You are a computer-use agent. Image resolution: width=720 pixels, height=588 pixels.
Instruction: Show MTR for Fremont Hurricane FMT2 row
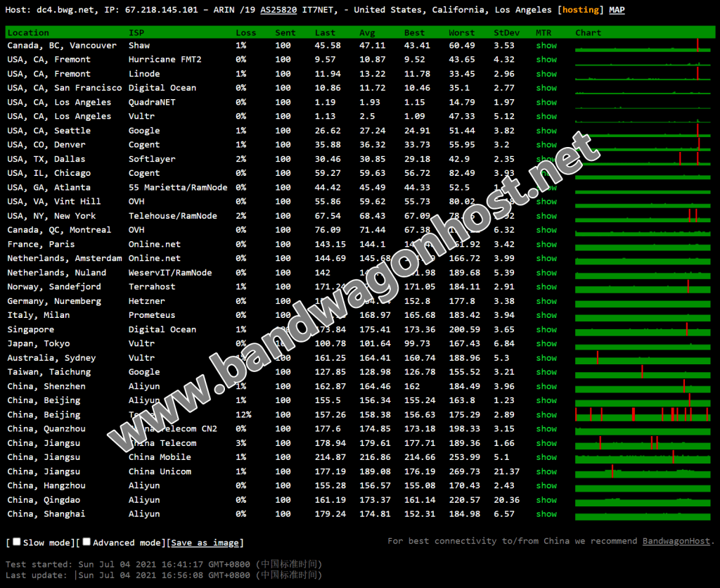546,59
